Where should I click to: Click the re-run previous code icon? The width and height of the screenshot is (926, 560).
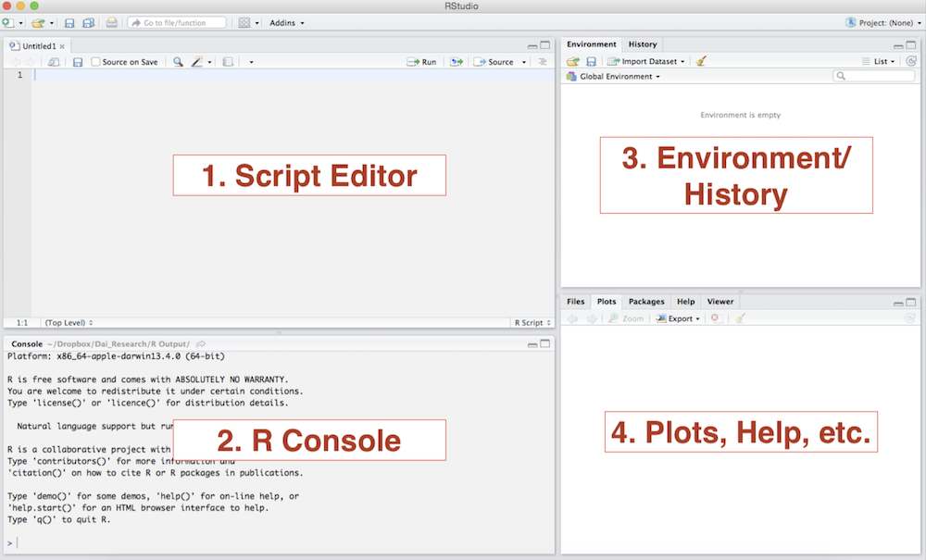click(456, 62)
